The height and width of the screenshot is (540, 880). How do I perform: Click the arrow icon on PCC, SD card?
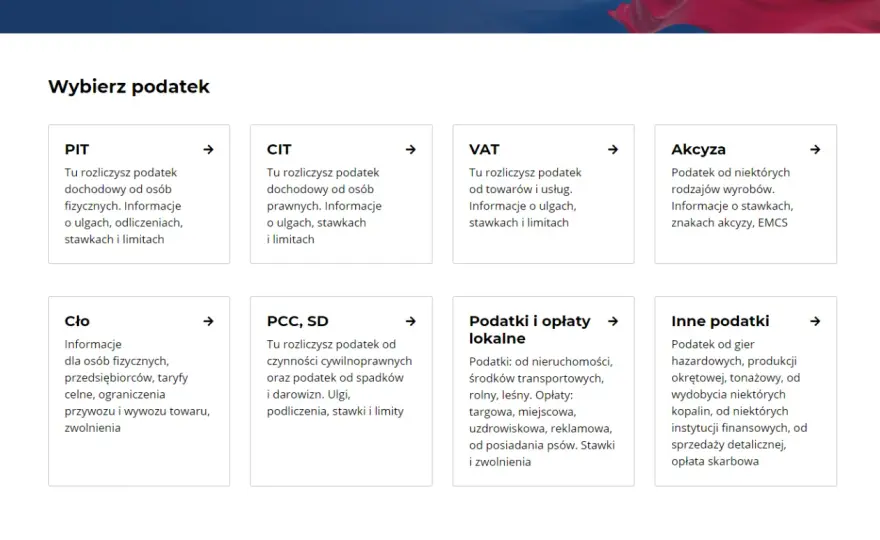[x=411, y=321]
